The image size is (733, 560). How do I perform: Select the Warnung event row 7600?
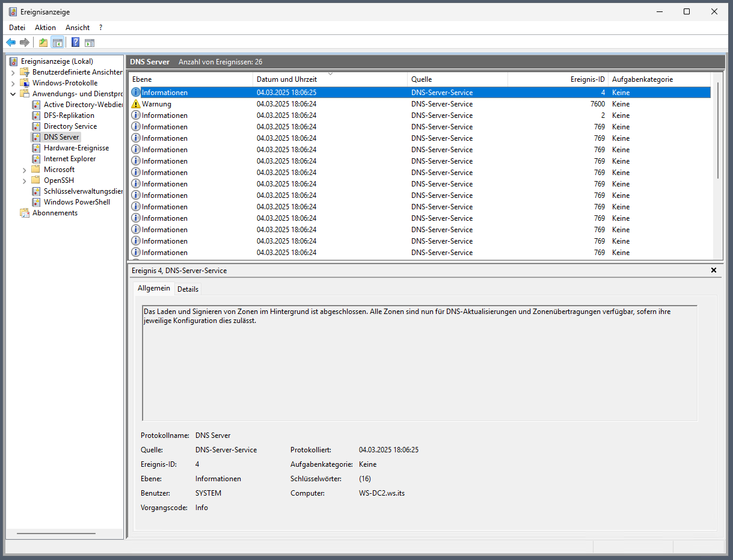[x=420, y=104]
